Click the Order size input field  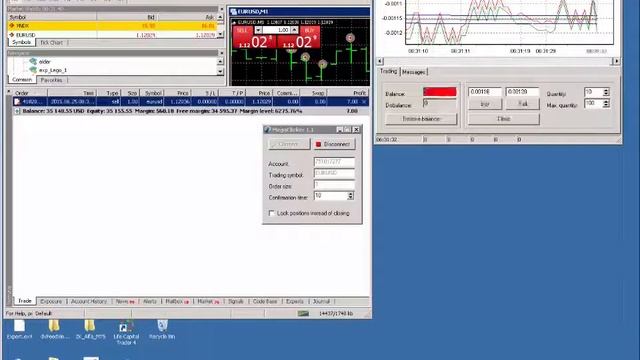(x=334, y=185)
